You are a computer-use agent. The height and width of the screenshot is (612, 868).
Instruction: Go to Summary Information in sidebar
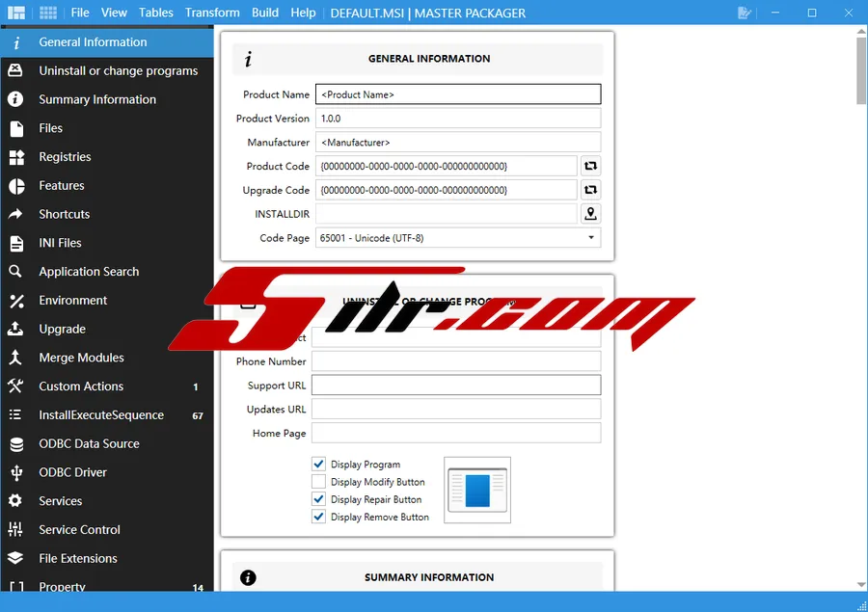107,99
